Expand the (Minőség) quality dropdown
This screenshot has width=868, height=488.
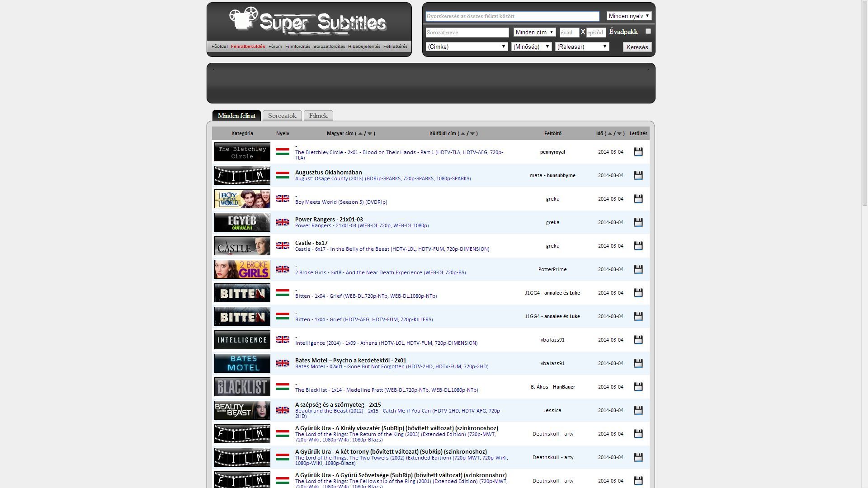click(x=531, y=47)
